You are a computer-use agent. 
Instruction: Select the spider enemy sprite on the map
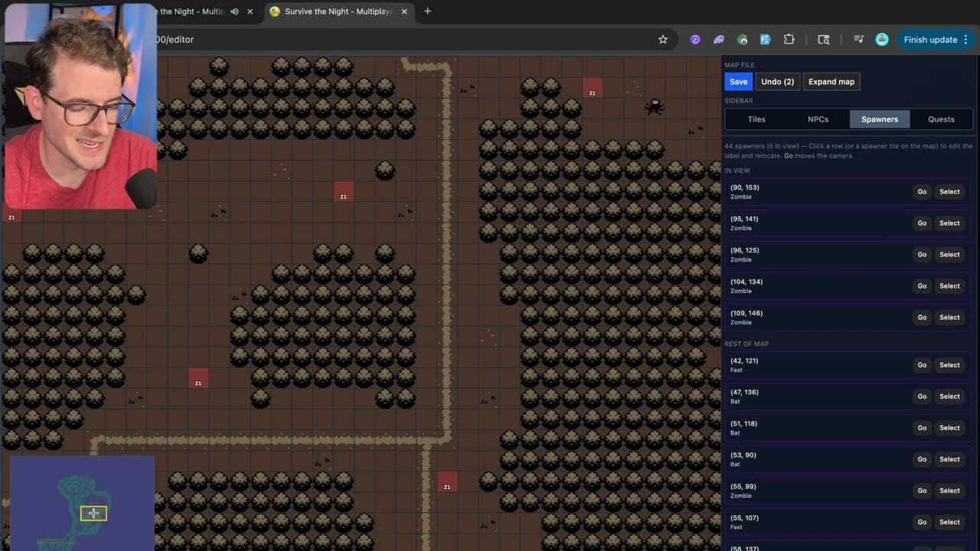[655, 107]
